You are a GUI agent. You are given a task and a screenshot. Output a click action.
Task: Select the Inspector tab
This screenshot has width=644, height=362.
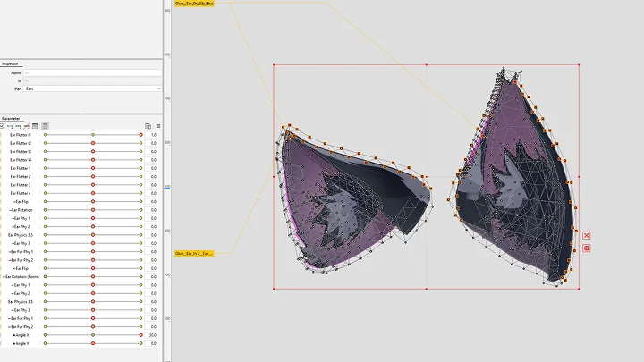10,63
